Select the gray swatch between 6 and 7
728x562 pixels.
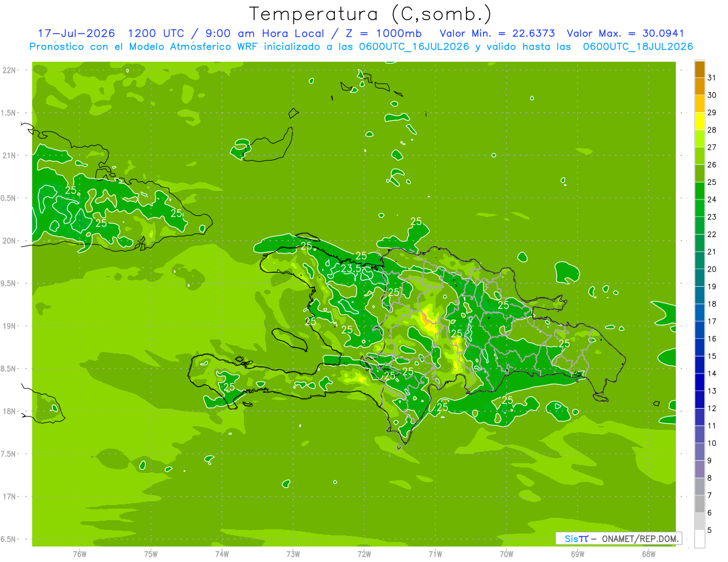(699, 504)
